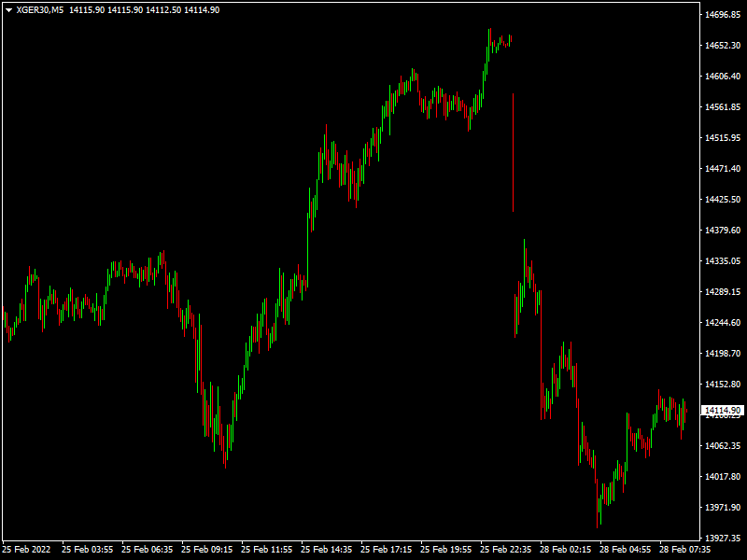Image resolution: width=747 pixels, height=560 pixels.
Task: Click the triangle arrow beside XGER30,M5
Action: pos(8,9)
